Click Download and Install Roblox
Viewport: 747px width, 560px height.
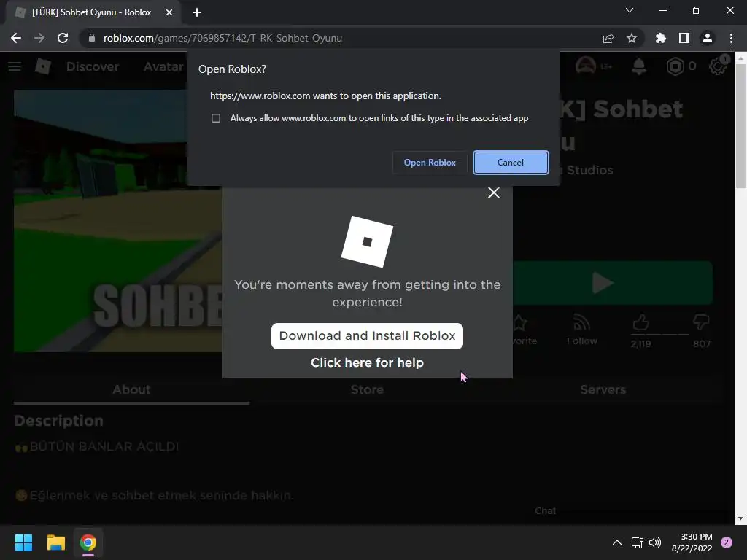tap(367, 335)
